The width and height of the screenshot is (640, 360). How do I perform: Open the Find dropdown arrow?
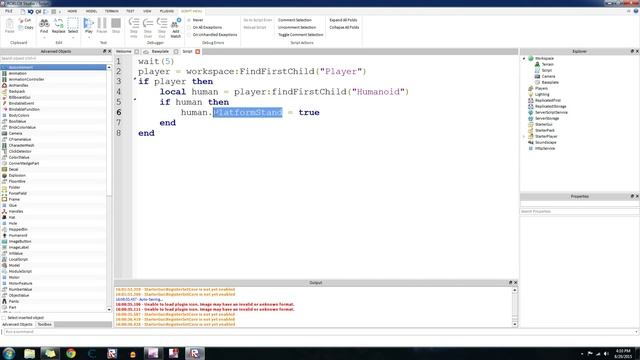click(44, 38)
